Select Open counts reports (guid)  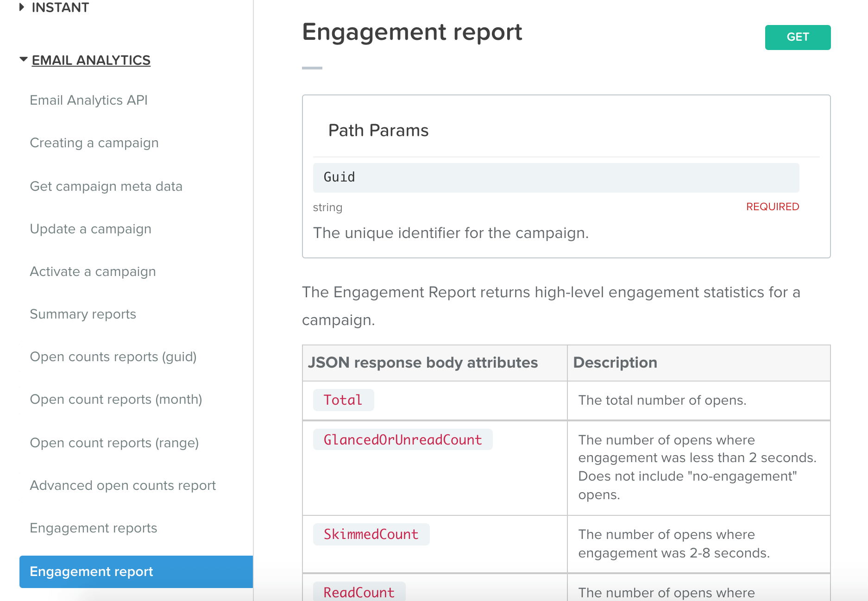[x=113, y=357]
